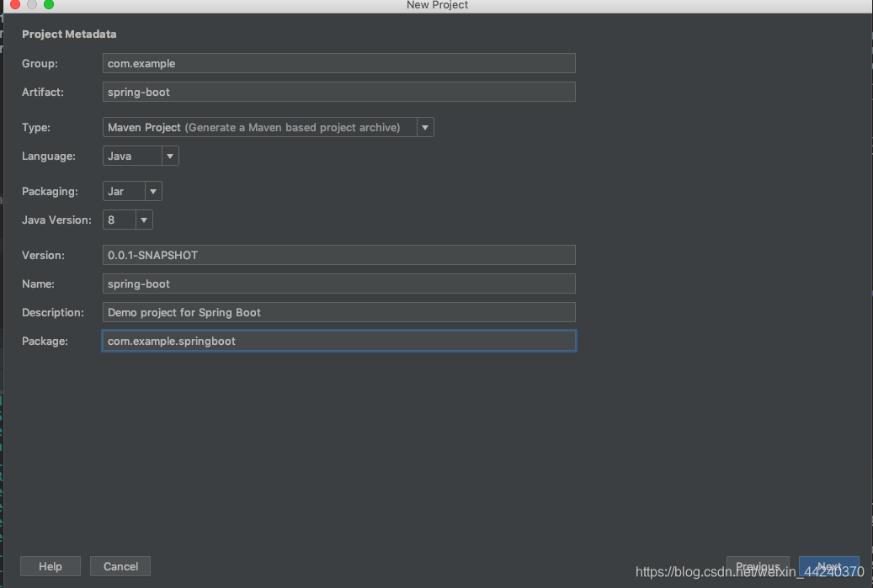The image size is (873, 588).
Task: Click the Packaging: label
Action: pos(50,191)
